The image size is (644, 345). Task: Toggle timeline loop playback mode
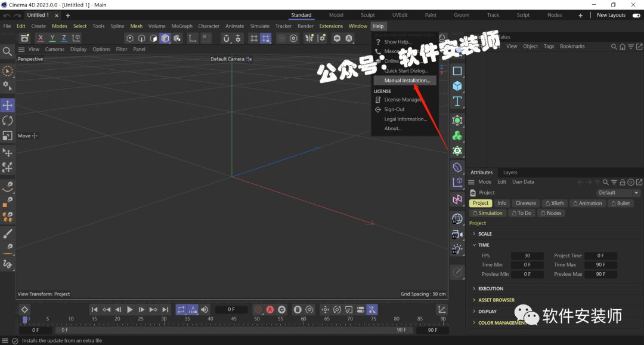point(181,310)
